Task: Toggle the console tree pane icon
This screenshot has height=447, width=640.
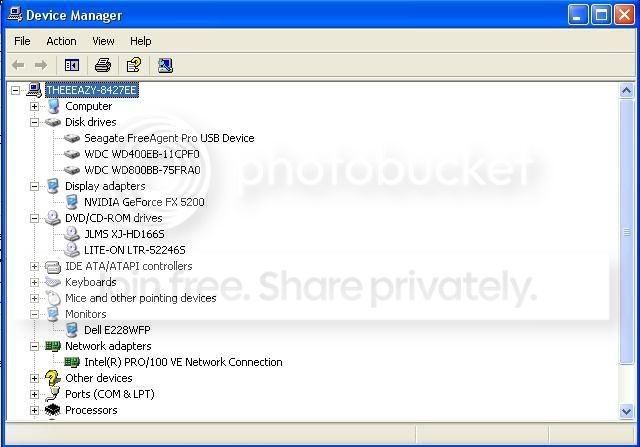Action: (x=72, y=65)
